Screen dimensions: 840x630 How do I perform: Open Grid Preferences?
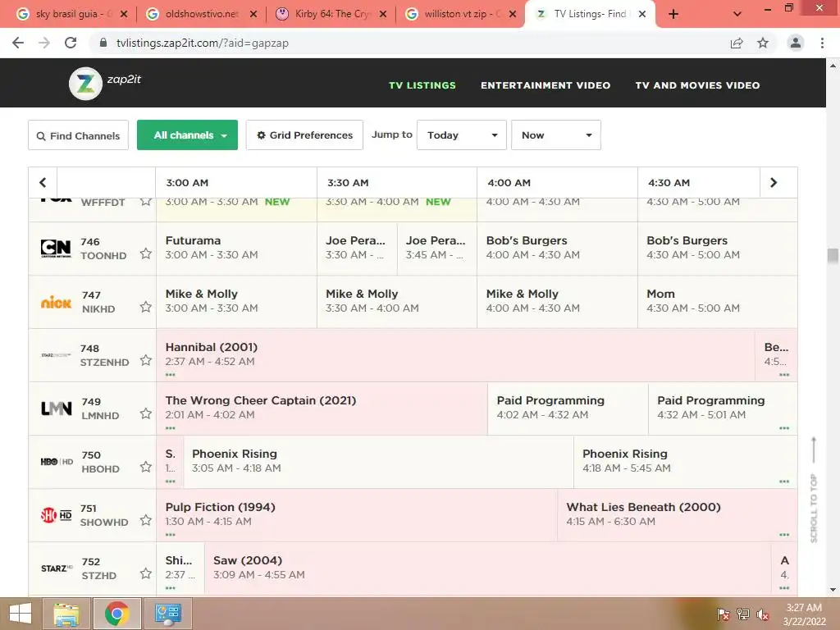coord(304,135)
